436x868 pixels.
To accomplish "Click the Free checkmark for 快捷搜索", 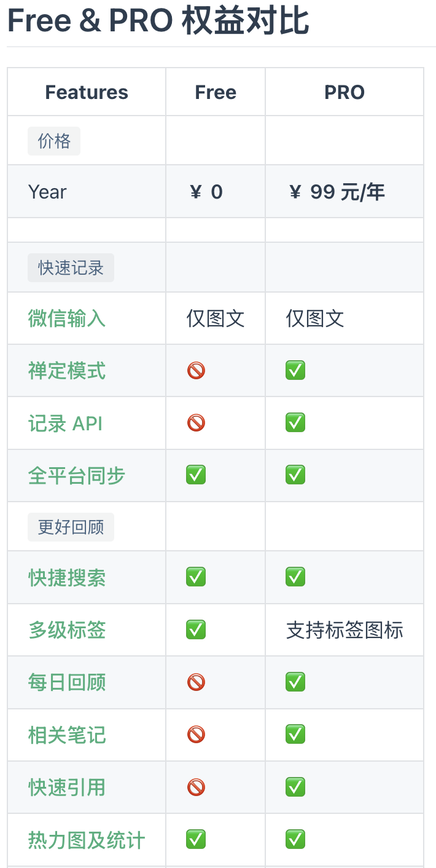I will pos(196,577).
